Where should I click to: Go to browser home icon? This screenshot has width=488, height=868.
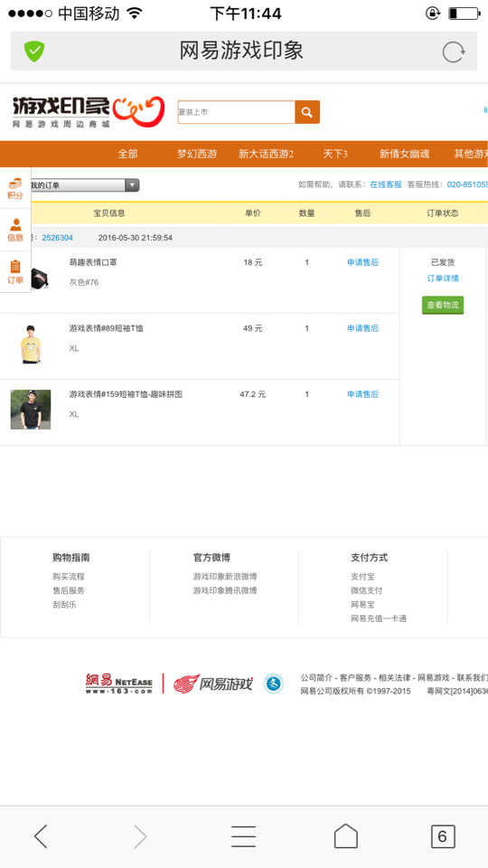coord(346,835)
